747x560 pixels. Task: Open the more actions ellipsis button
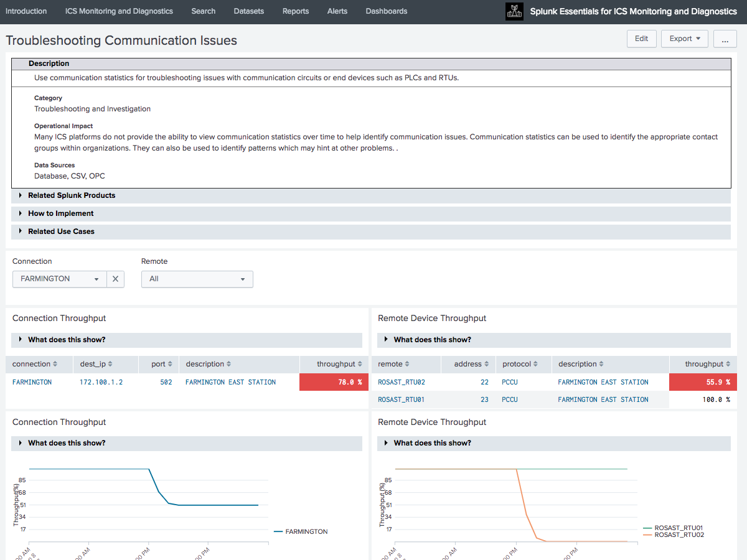725,39
